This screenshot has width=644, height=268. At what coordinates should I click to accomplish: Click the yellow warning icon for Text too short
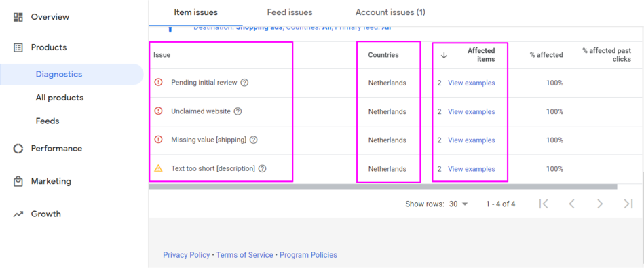pos(158,168)
